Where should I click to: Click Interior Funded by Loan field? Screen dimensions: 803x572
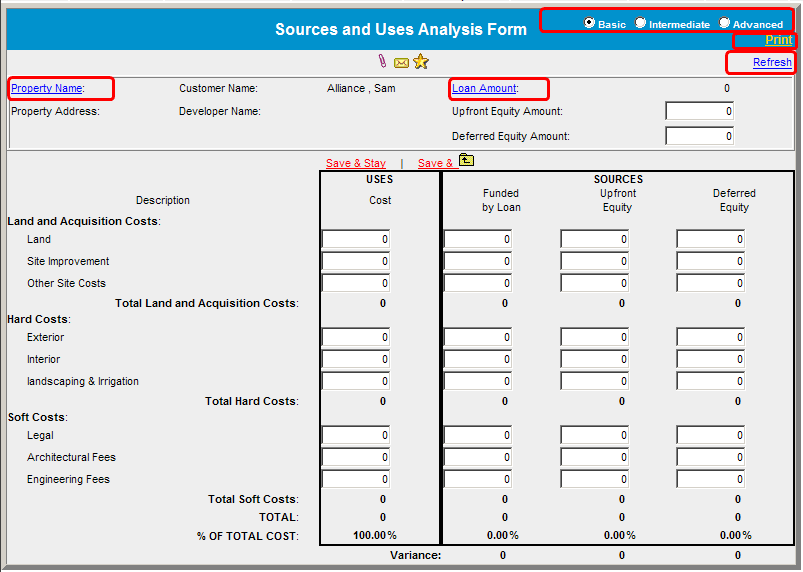[x=478, y=359]
